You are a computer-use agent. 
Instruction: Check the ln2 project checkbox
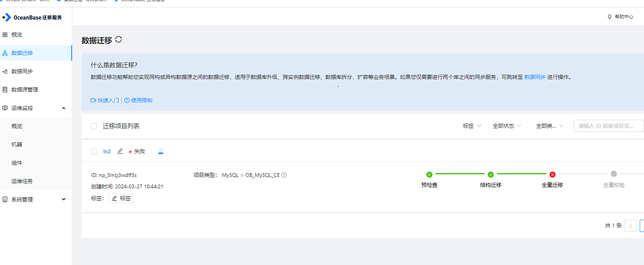[x=94, y=151]
